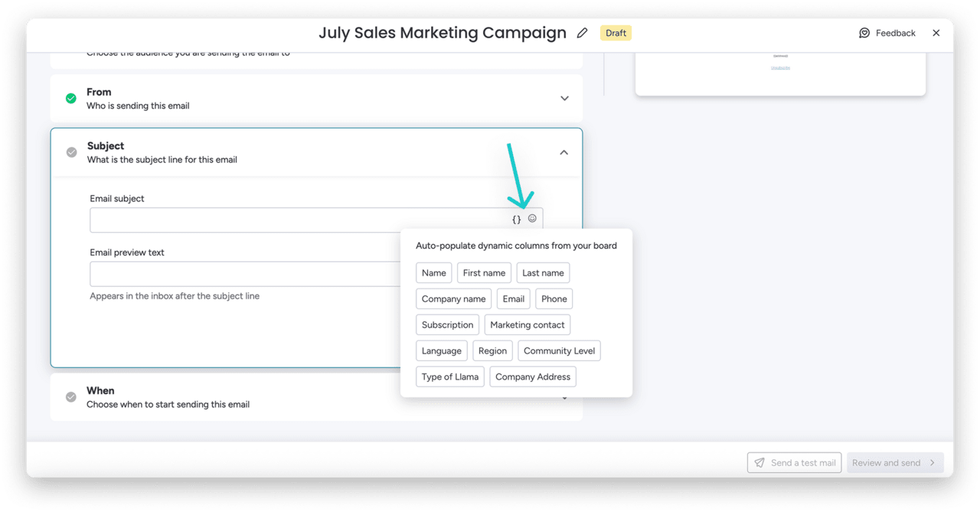The width and height of the screenshot is (980, 512).
Task: Click the green checkmark on the From step
Action: tap(70, 98)
